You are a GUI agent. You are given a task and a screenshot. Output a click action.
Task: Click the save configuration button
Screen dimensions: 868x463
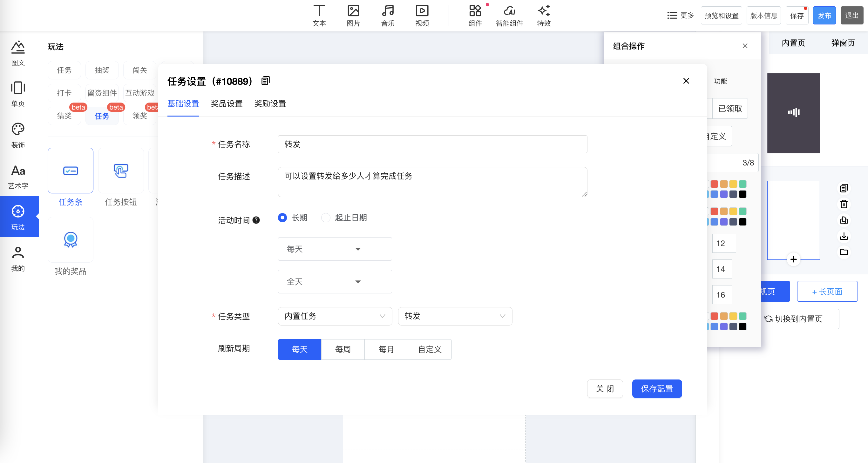click(x=657, y=389)
